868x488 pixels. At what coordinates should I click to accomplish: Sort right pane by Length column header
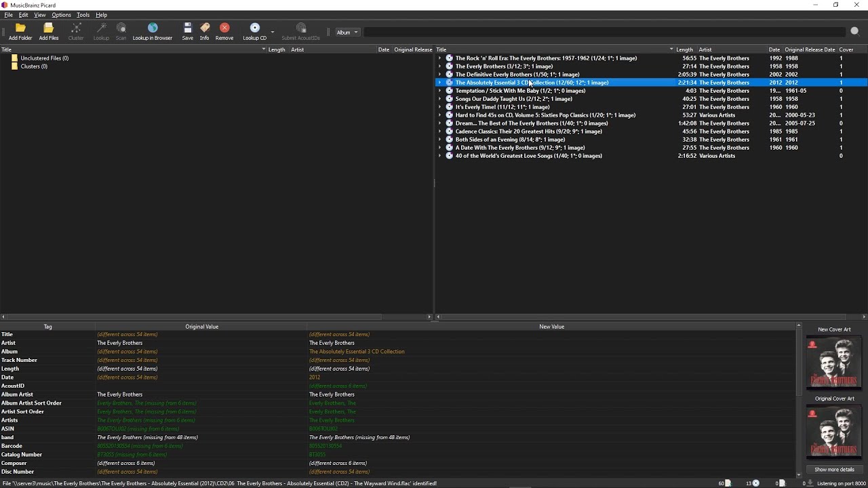point(686,49)
